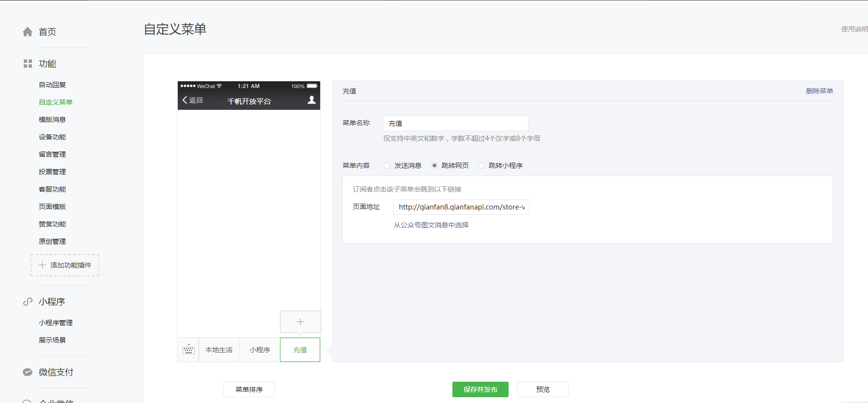Select the 发送消息 radio option
This screenshot has width=868, height=403.
387,165
